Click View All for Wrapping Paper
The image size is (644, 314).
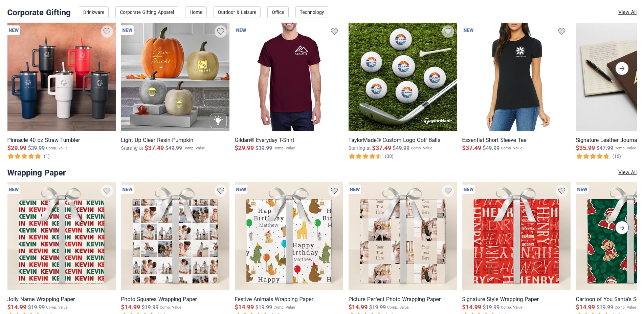point(627,172)
